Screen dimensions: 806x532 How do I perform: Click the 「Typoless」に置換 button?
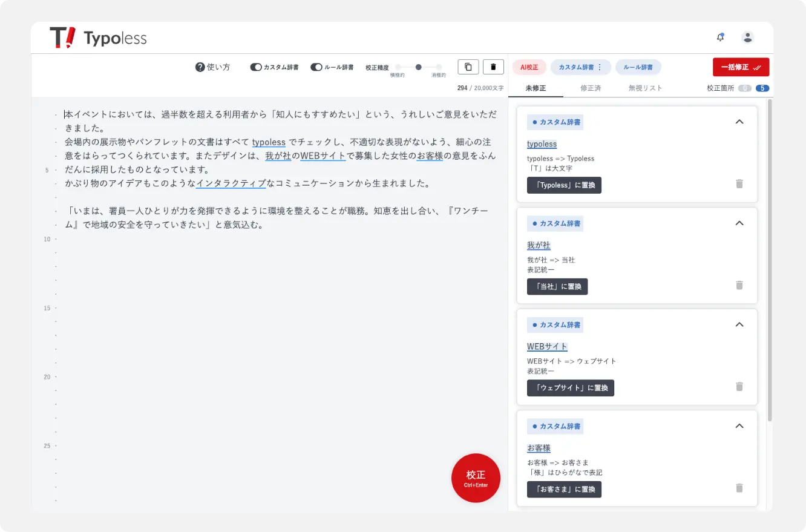coord(564,185)
